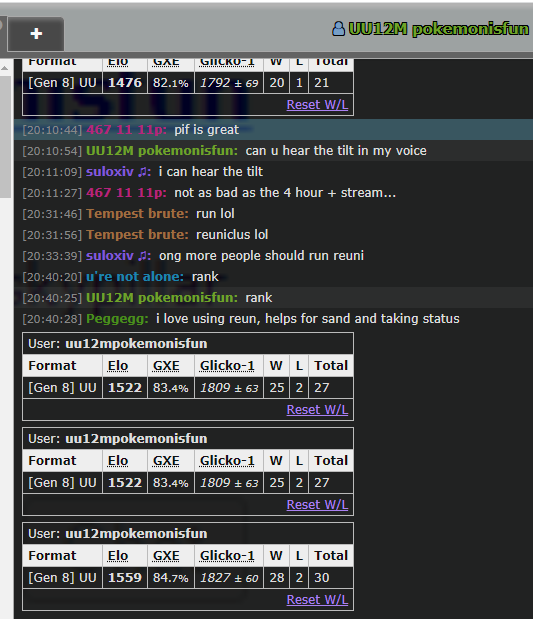Click the music note icon beside suloxiv at 20:33:39

[x=144, y=256]
